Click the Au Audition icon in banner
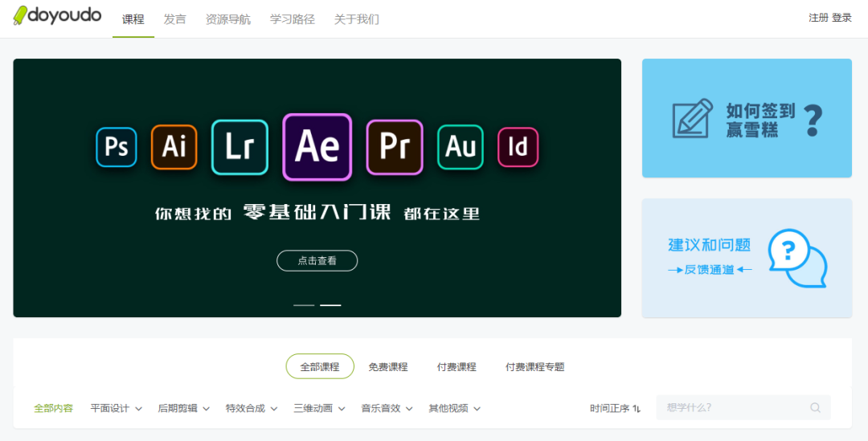The image size is (868, 441). coord(461,147)
